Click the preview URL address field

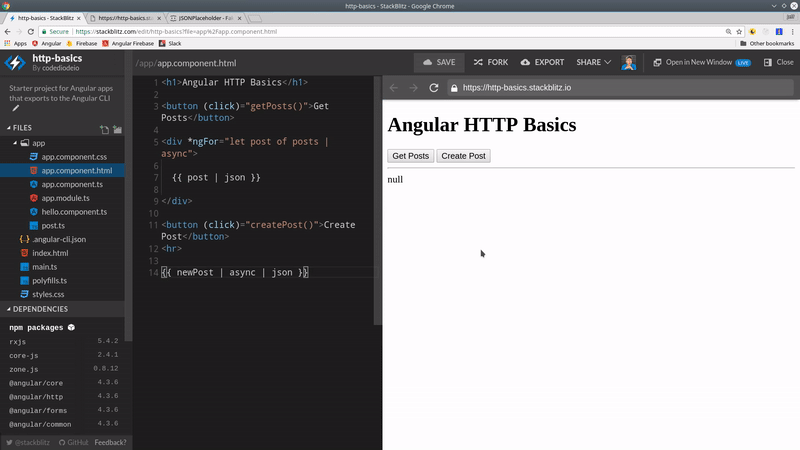pyautogui.click(x=620, y=88)
